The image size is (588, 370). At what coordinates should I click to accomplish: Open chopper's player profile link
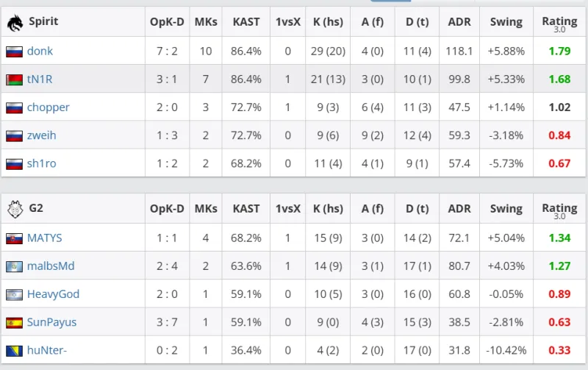tap(48, 107)
